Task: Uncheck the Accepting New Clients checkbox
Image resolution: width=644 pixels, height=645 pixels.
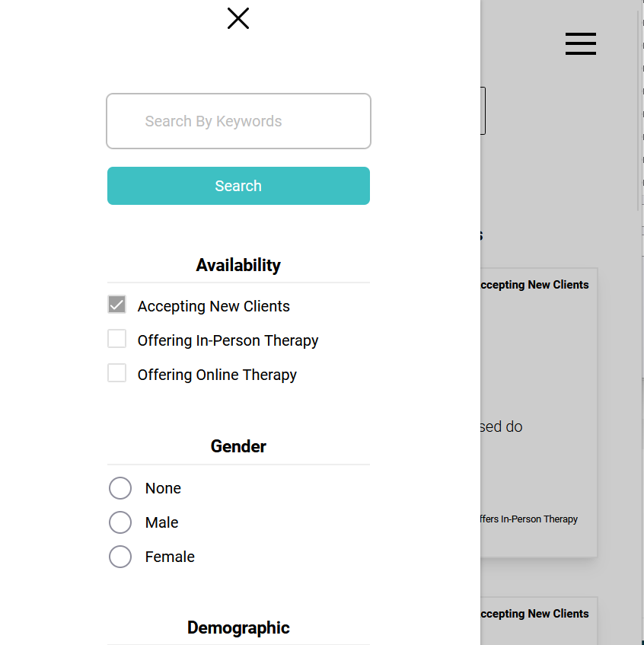Action: 116,305
